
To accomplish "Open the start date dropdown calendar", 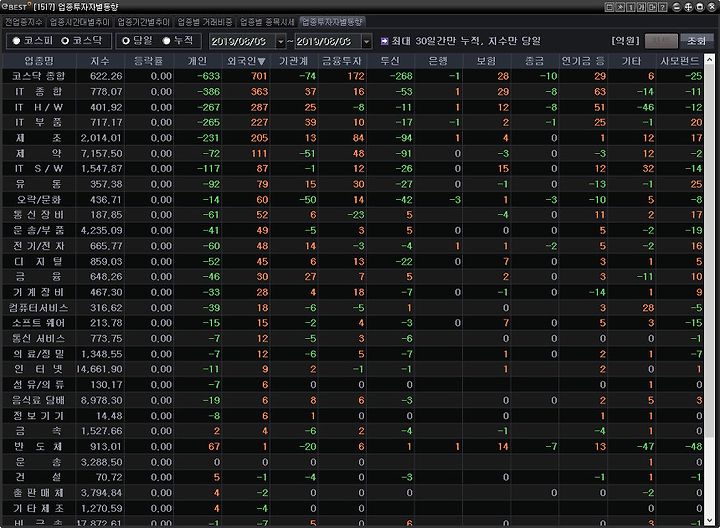I will tap(281, 42).
